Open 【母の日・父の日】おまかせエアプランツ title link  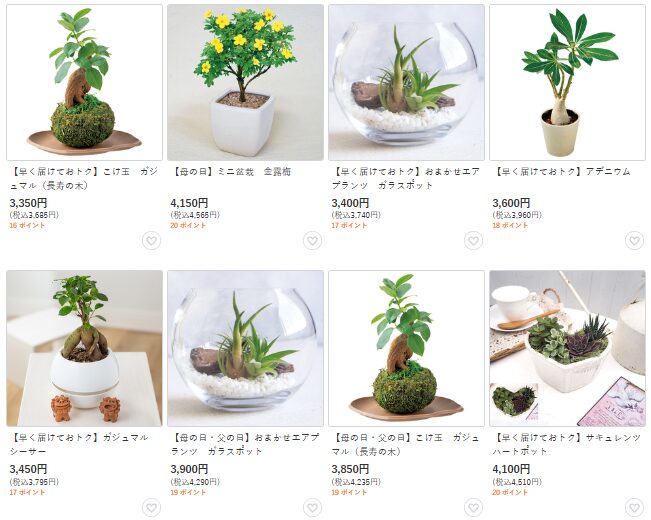coord(245,444)
